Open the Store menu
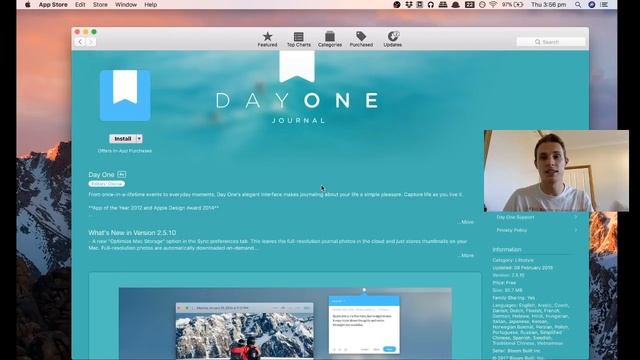This screenshot has height=360, width=640. [x=100, y=4]
